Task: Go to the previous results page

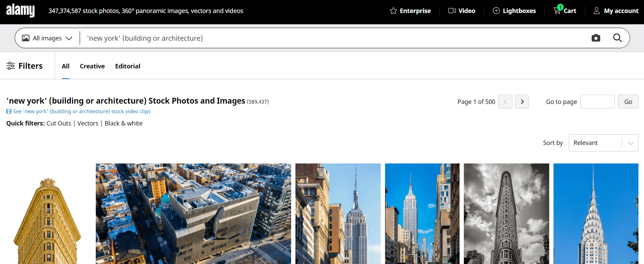Action: [x=505, y=102]
